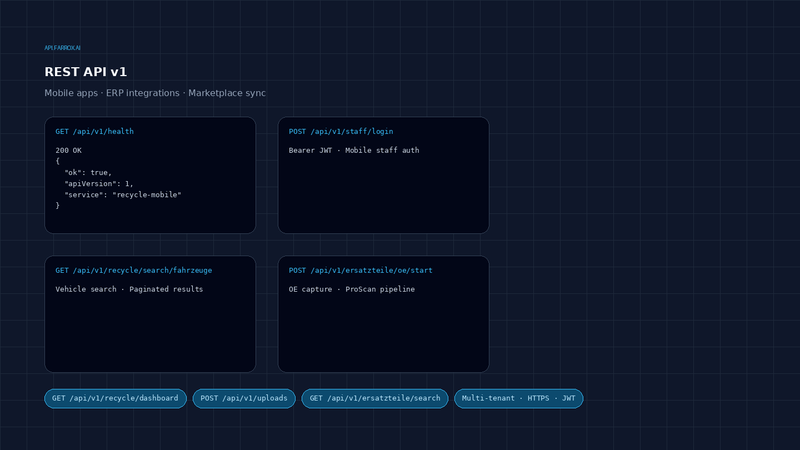
Task: Click 'Bearer JWT · Mobile staff auth' description
Action: click(x=354, y=151)
